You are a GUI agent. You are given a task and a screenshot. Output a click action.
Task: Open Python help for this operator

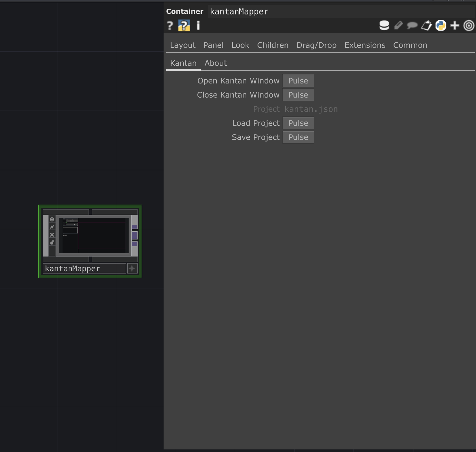[x=184, y=26]
